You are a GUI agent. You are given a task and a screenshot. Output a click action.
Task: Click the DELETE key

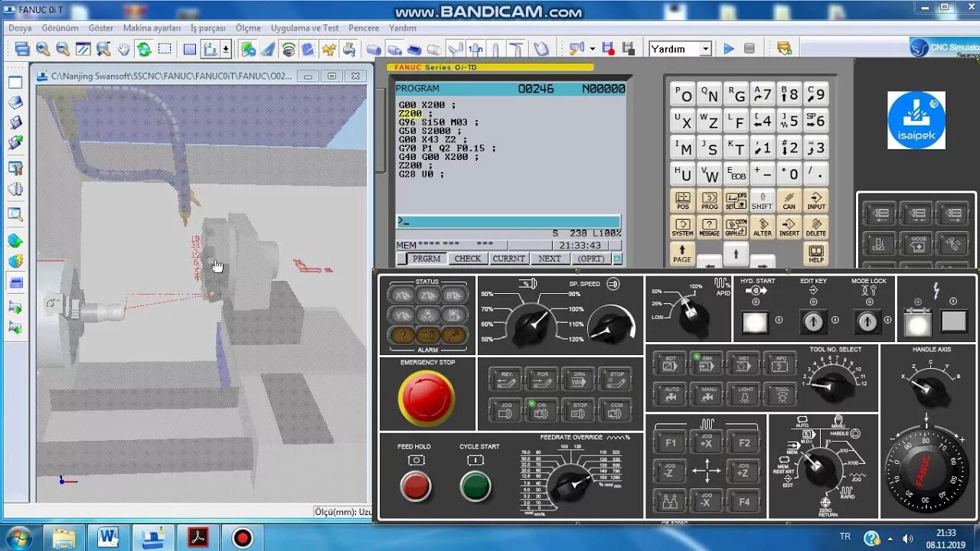pyautogui.click(x=816, y=227)
